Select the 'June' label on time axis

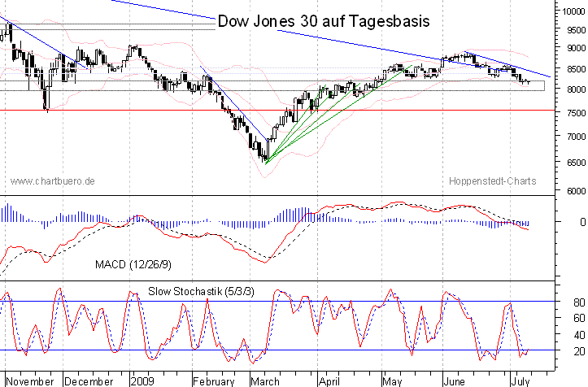454,382
